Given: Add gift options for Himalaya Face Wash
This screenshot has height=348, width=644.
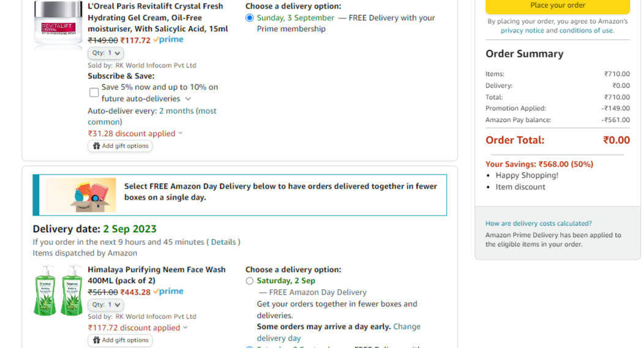Looking at the screenshot, I should pos(120,340).
